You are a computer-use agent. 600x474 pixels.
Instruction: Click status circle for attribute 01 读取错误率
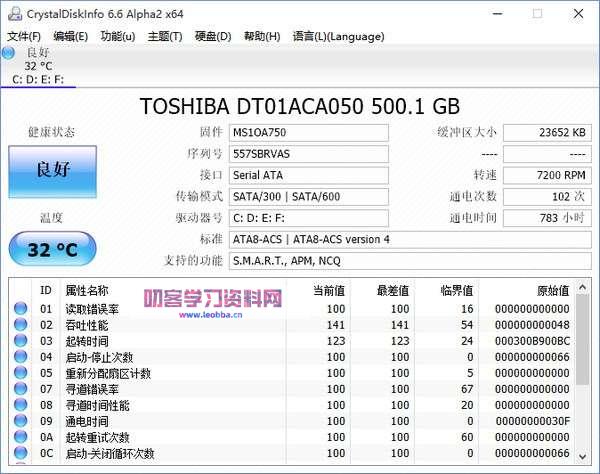point(21,308)
